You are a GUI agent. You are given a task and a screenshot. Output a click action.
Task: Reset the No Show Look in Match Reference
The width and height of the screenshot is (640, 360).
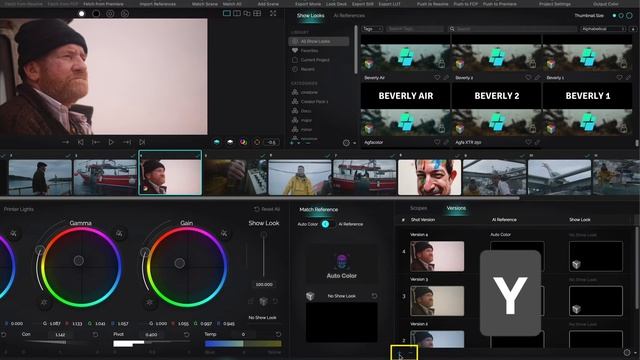point(374,296)
